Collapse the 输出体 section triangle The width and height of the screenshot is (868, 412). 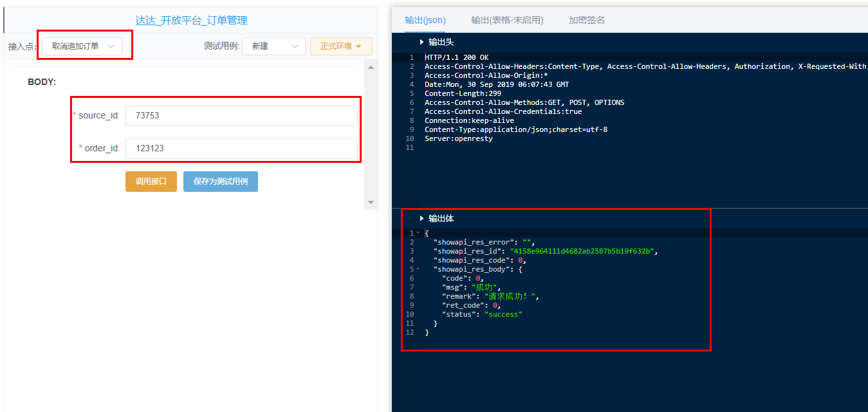pyautogui.click(x=421, y=218)
